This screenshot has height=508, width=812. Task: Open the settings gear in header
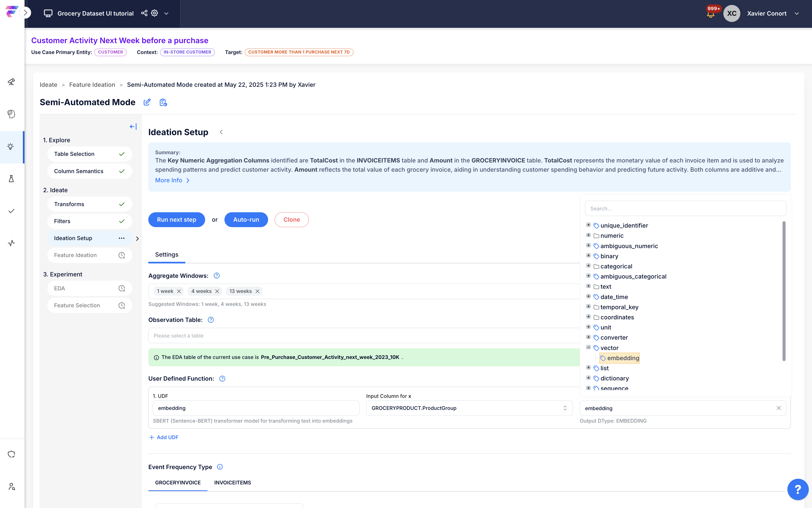[x=154, y=13]
